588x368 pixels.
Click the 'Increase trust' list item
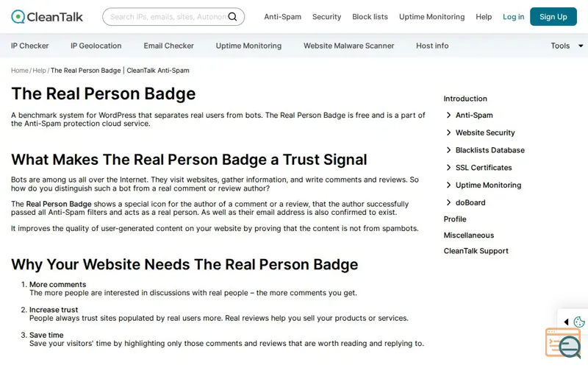tap(54, 310)
